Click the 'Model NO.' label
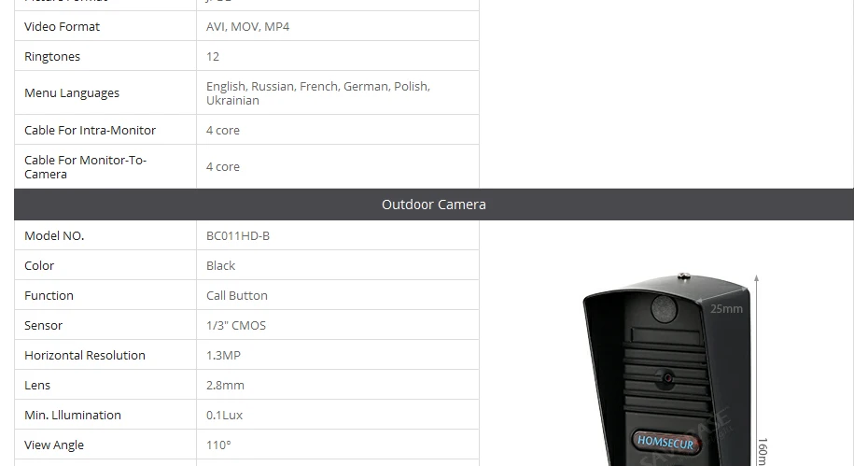Screen dimensions: 868x466 [x=54, y=236]
